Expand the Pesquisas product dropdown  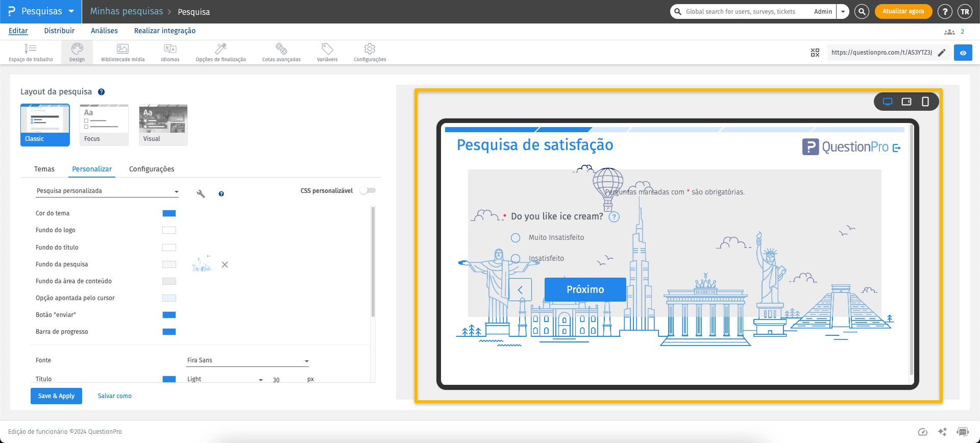[41, 11]
